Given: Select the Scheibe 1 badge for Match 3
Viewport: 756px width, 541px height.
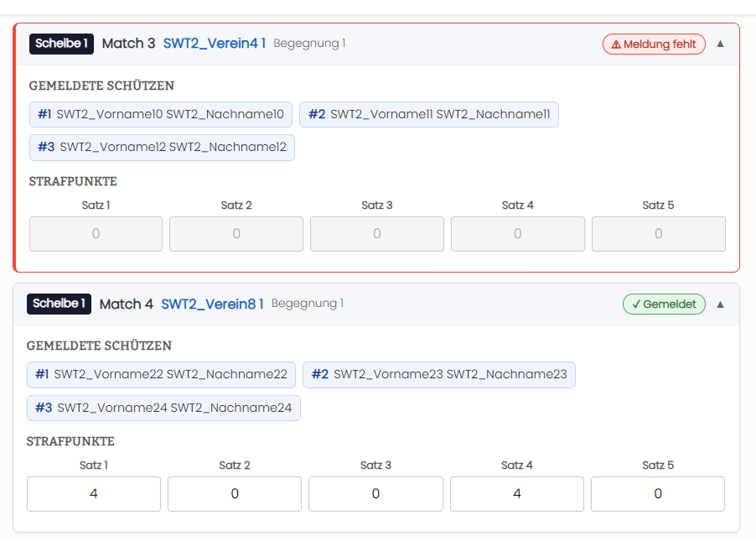Looking at the screenshot, I should (61, 44).
